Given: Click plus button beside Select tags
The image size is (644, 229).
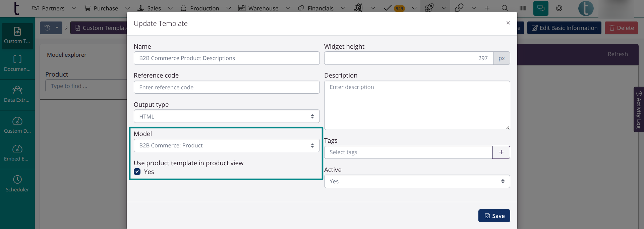Looking at the screenshot, I should pyautogui.click(x=501, y=152).
